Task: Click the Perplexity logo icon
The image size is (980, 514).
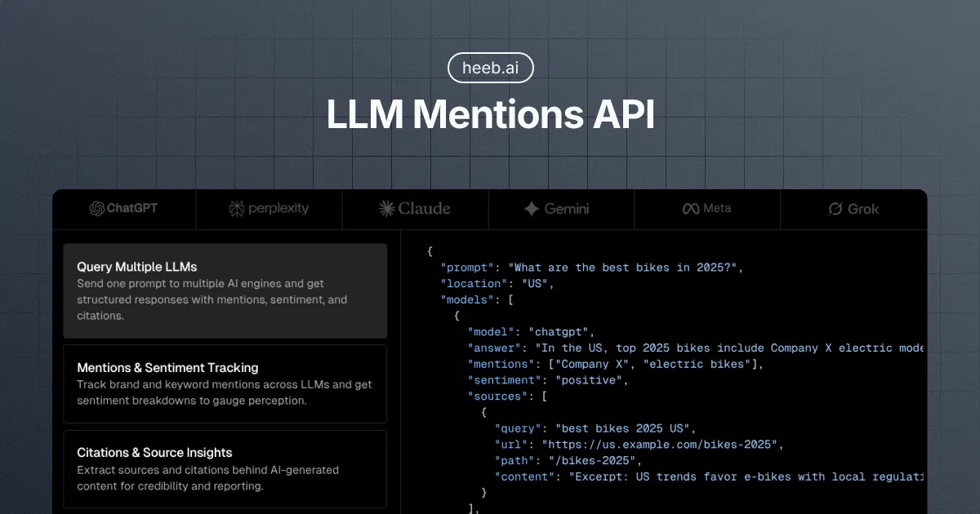Action: pyautogui.click(x=237, y=209)
